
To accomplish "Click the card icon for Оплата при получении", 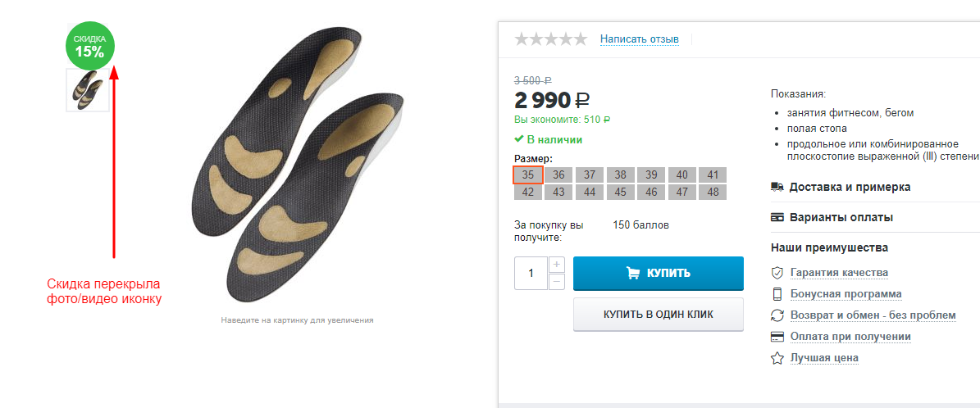I will pos(777,337).
